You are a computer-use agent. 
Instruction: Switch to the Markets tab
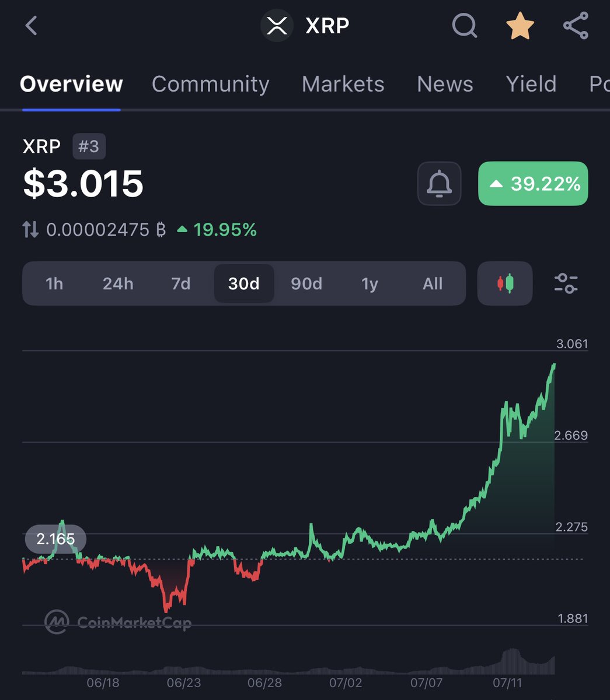(x=343, y=84)
